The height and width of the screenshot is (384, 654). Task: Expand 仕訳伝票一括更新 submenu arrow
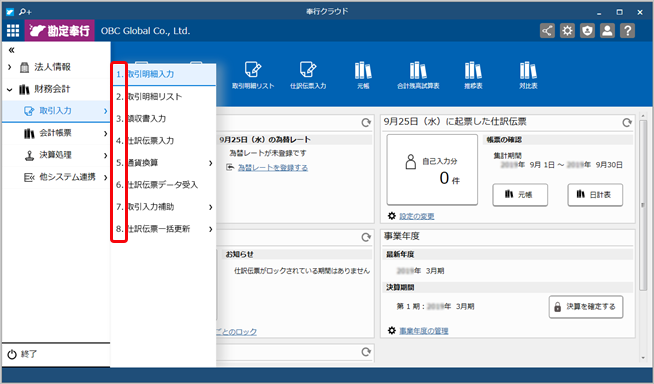coord(211,229)
